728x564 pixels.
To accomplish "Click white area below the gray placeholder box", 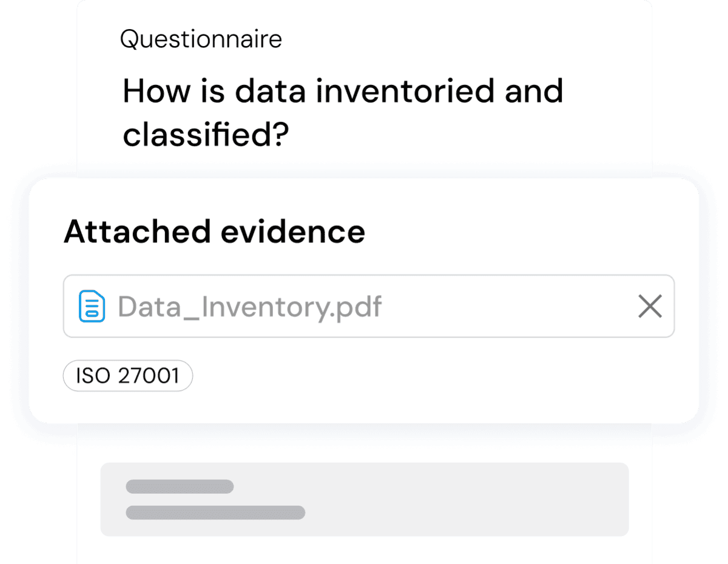I will pyautogui.click(x=364, y=551).
